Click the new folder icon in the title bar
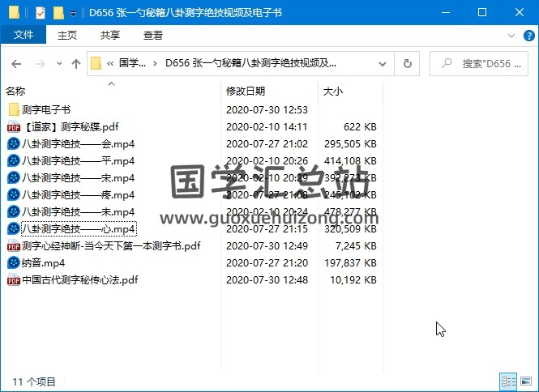The height and width of the screenshot is (392, 539). (x=58, y=13)
